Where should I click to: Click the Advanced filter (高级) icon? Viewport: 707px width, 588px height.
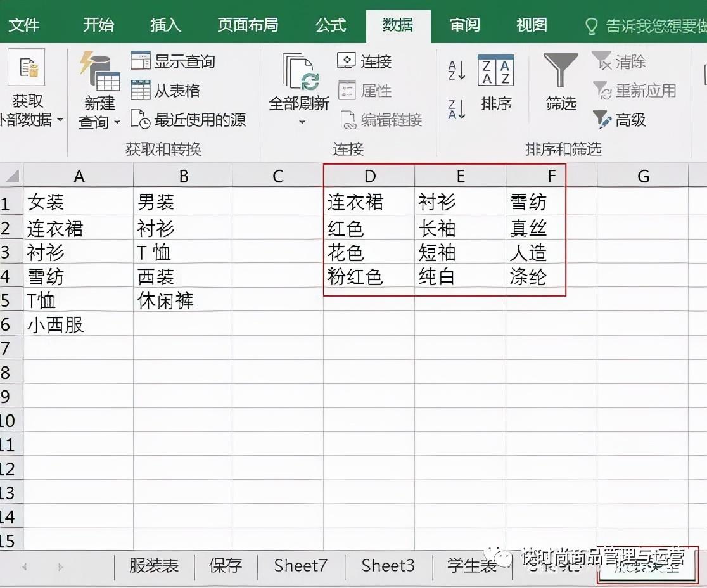(602, 120)
